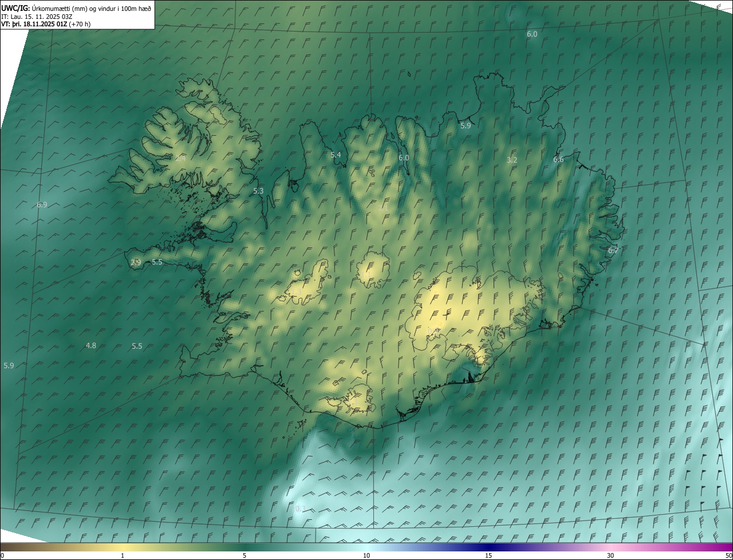This screenshot has width=733, height=560.
Task: Click the '30' label on the color scale
Action: 610,555
